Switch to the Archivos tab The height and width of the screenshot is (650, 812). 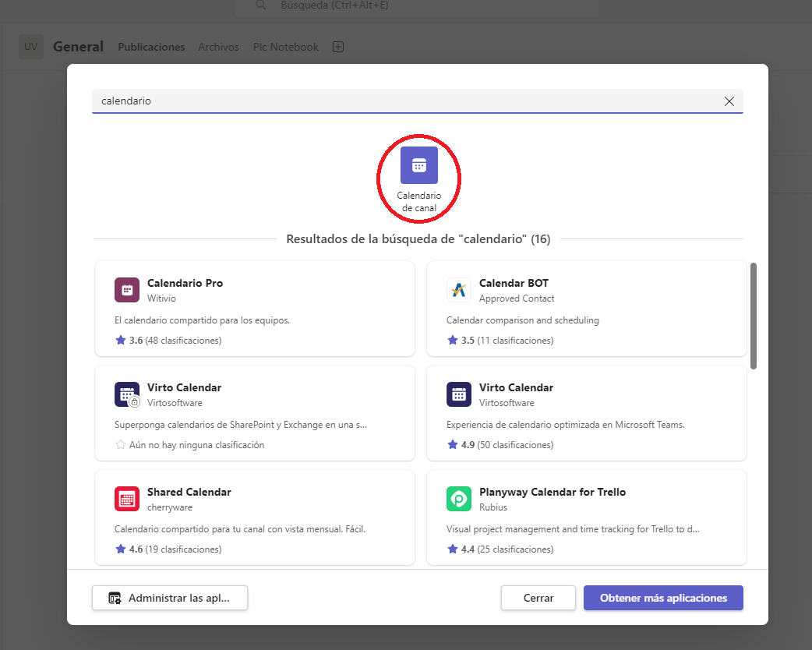pyautogui.click(x=218, y=47)
